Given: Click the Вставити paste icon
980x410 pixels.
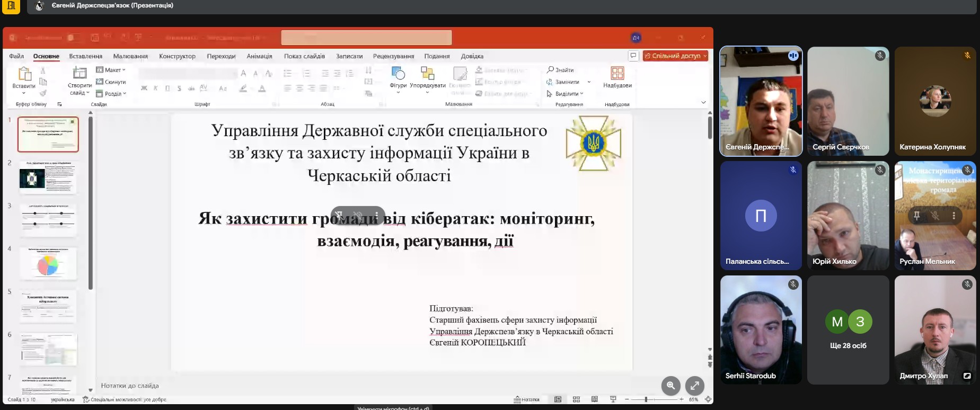Looking at the screenshot, I should pos(24,75).
